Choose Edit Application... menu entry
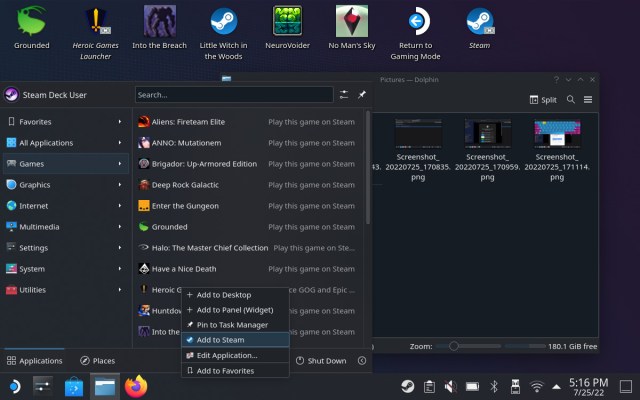 [x=236, y=355]
